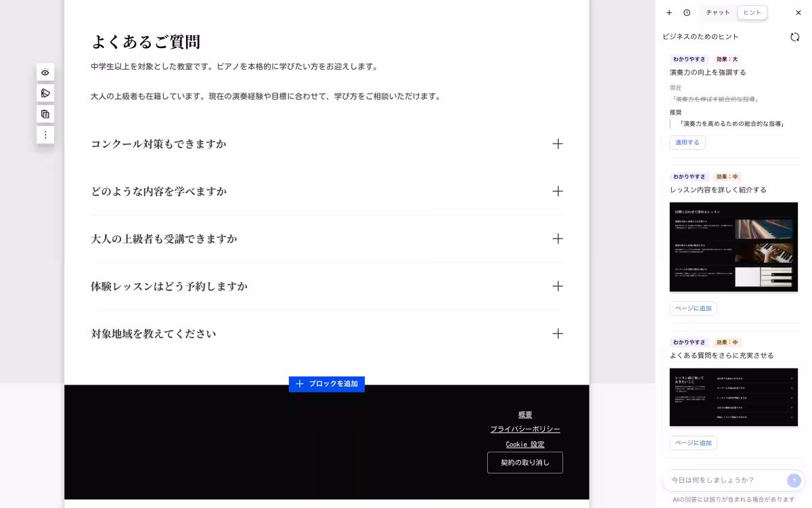Viewport: 812px width, 508px height.
Task: Open the 概要 footer link
Action: point(525,415)
